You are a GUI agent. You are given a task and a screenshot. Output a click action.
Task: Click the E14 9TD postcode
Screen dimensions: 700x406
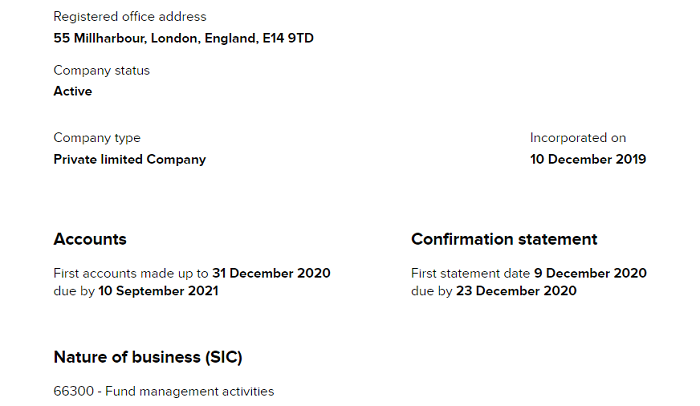point(292,38)
